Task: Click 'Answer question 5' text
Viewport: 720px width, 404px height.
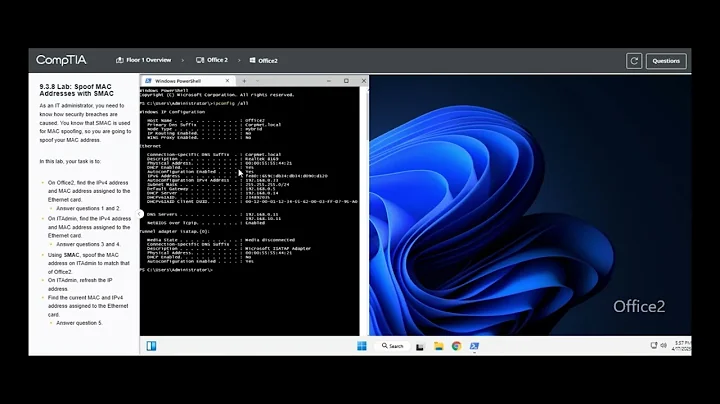Action: pos(79,323)
